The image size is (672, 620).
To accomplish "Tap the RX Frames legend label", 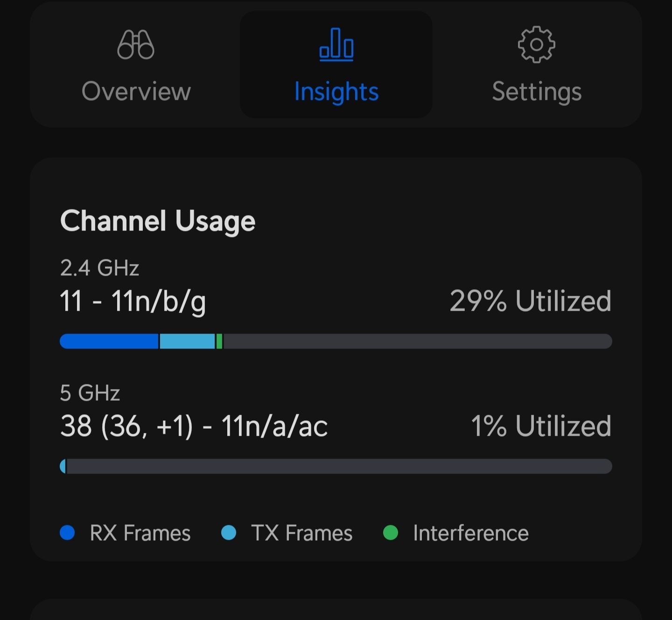I will click(140, 533).
